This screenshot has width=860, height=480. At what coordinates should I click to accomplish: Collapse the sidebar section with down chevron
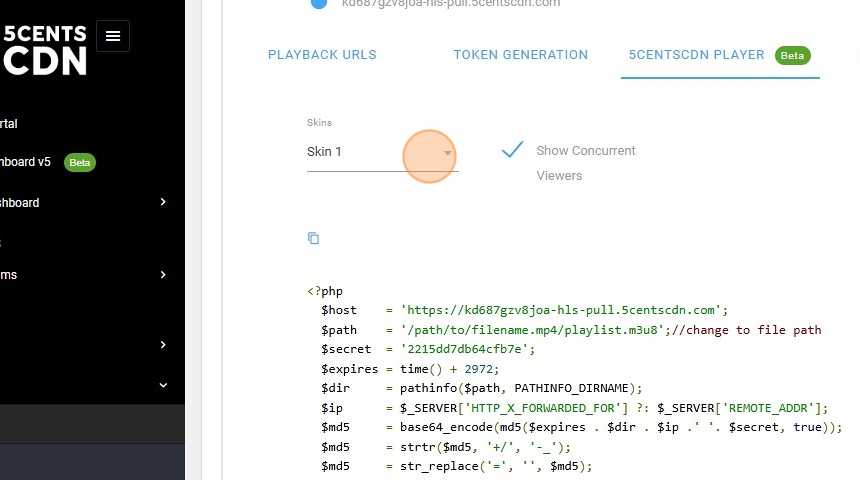click(x=163, y=385)
